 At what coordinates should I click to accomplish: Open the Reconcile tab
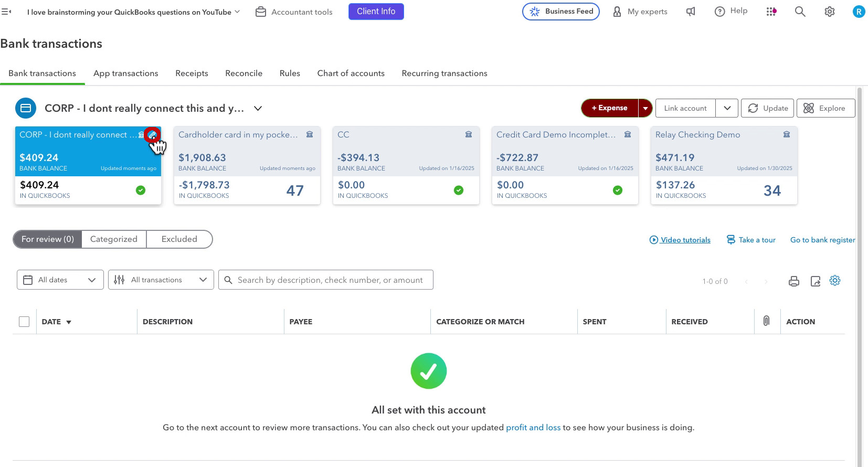pos(244,73)
